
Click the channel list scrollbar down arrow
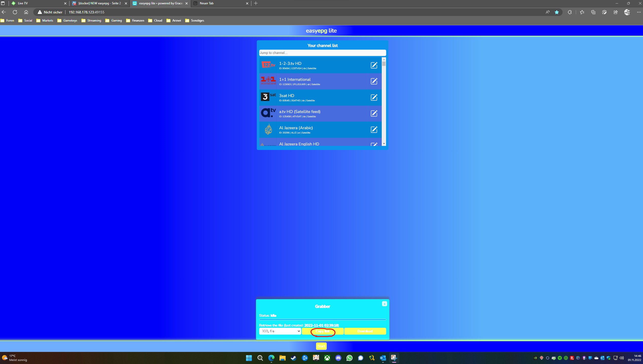pyautogui.click(x=384, y=144)
